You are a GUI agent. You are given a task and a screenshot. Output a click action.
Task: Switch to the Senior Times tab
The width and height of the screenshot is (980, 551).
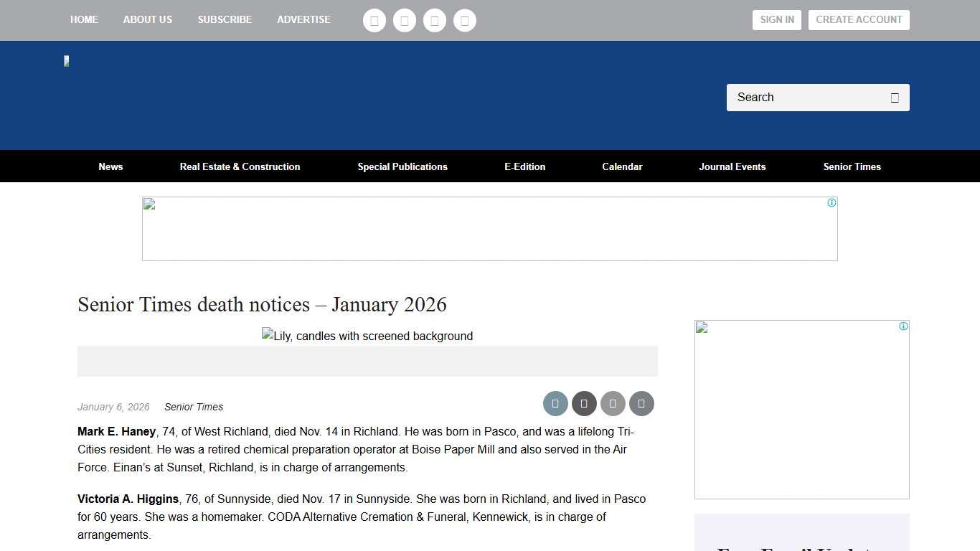click(x=852, y=166)
